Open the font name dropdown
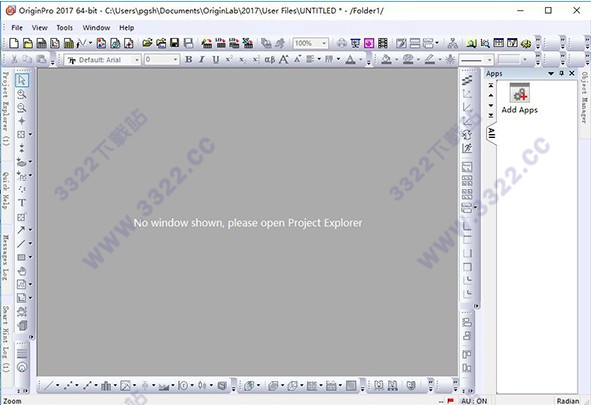The width and height of the screenshot is (591, 405). point(137,60)
